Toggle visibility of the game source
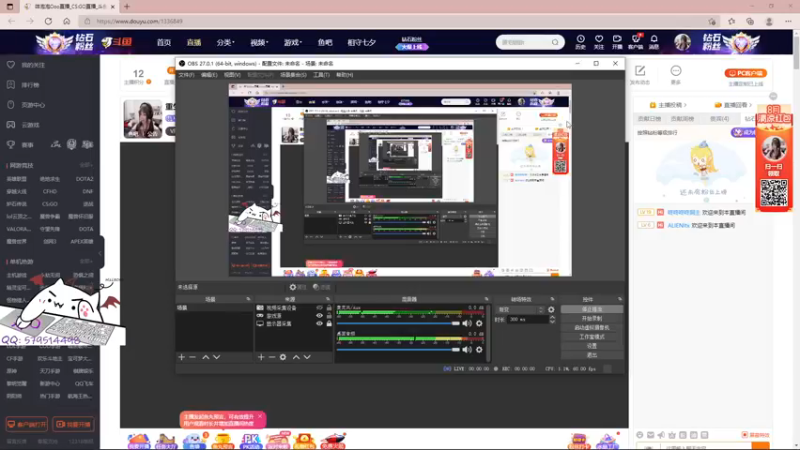 click(319, 316)
